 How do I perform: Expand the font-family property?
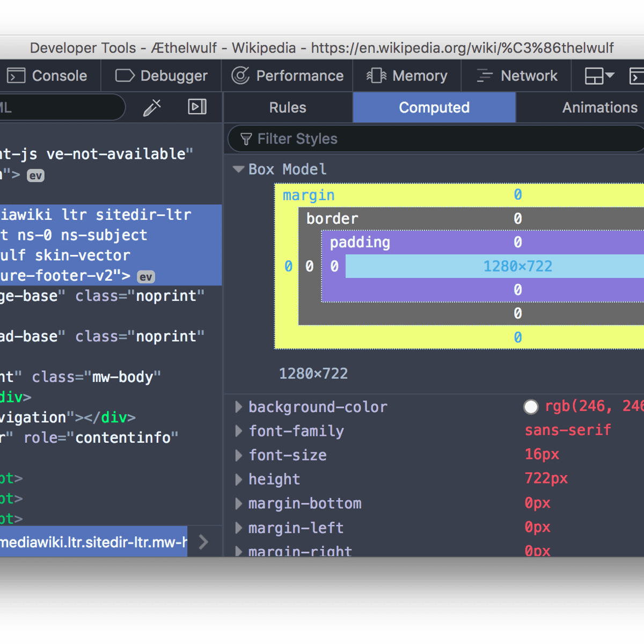click(239, 431)
